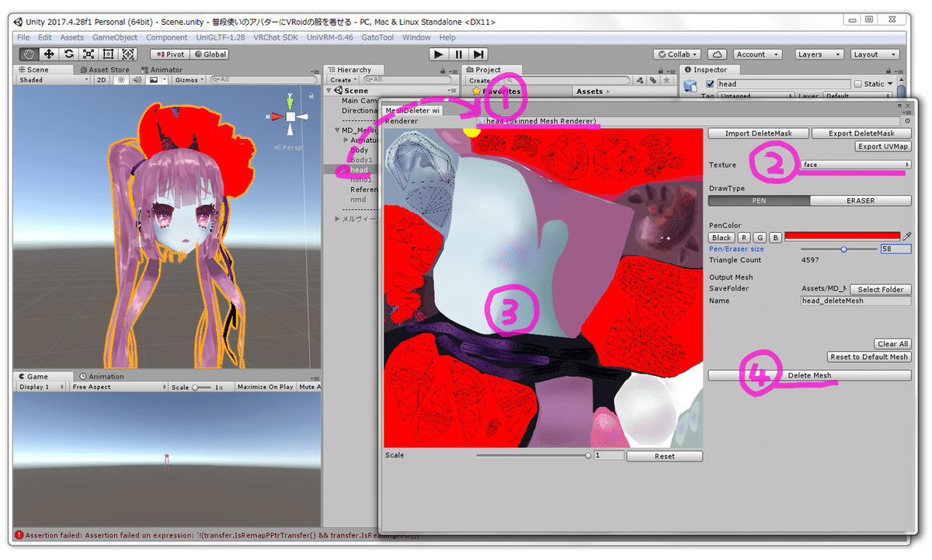The height and width of the screenshot is (560, 932).
Task: Click the Delete Mesh button
Action: (809, 375)
